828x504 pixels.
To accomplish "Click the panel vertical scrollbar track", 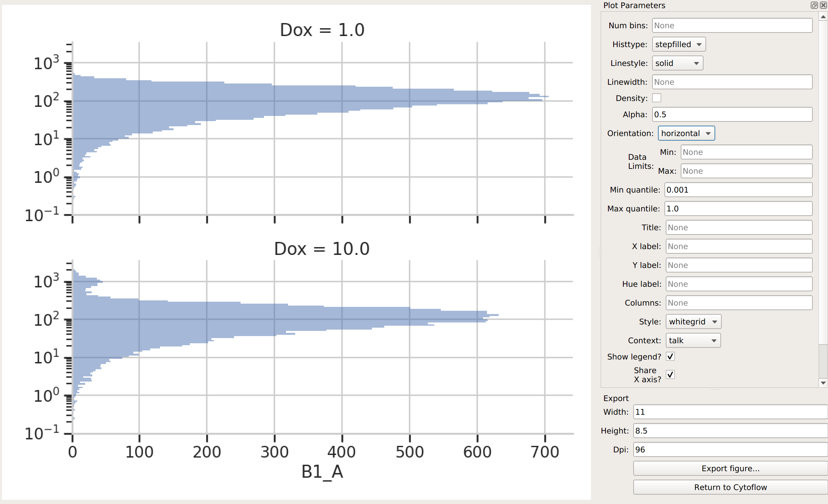I will 823,181.
